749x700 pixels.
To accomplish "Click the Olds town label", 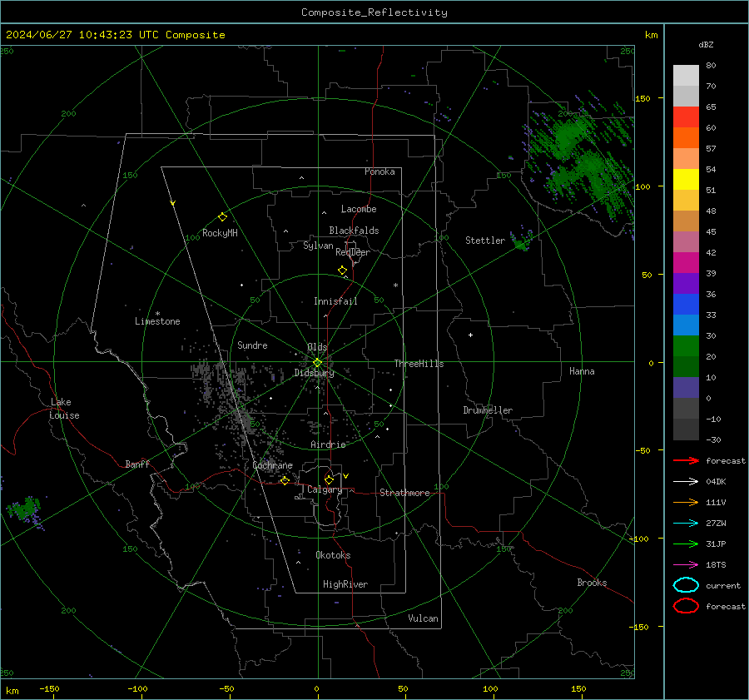I will point(317,347).
